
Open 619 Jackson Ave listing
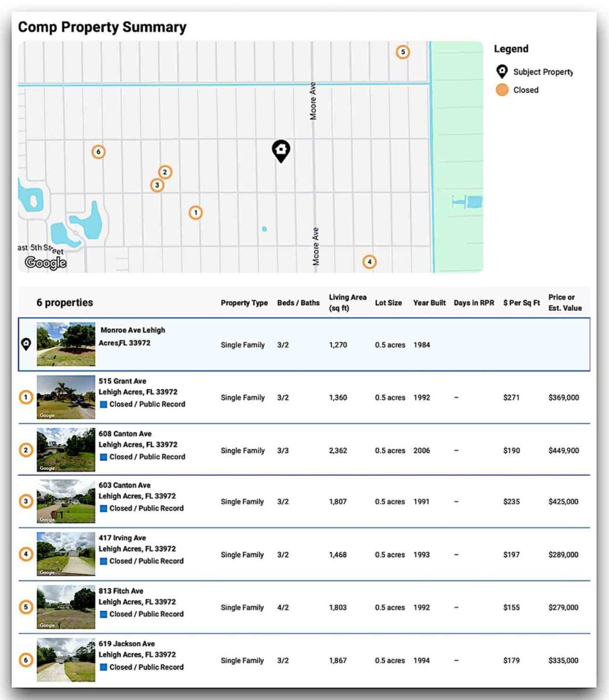pos(127,644)
